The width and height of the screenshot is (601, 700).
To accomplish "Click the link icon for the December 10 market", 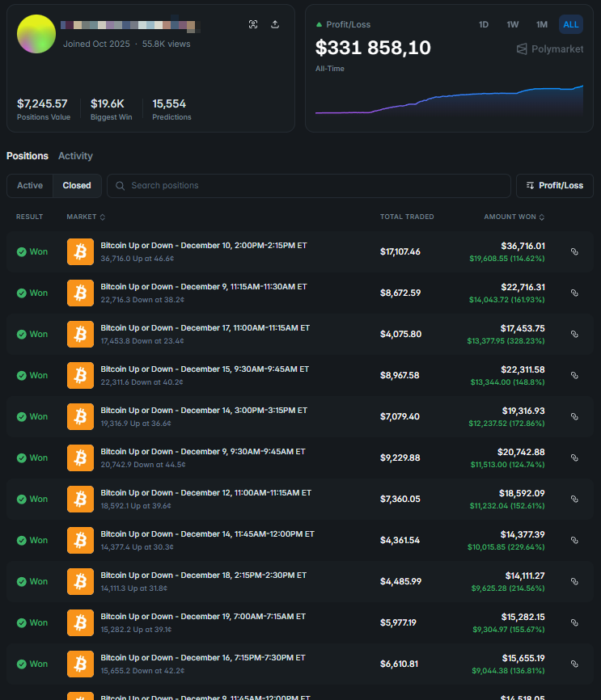I will (x=574, y=251).
